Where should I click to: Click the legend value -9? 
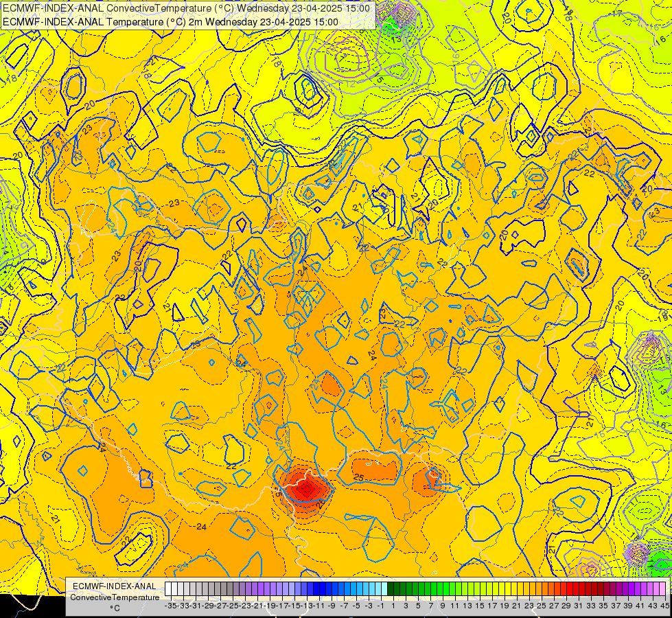pyautogui.click(x=332, y=606)
